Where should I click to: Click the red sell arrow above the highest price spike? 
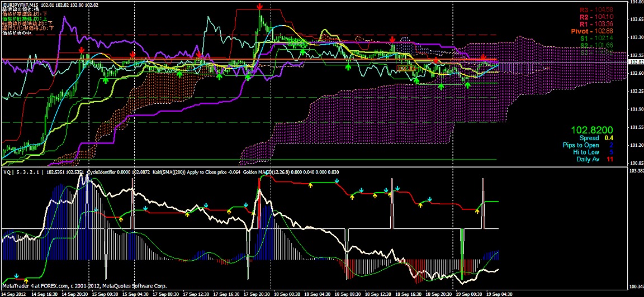click(x=259, y=7)
